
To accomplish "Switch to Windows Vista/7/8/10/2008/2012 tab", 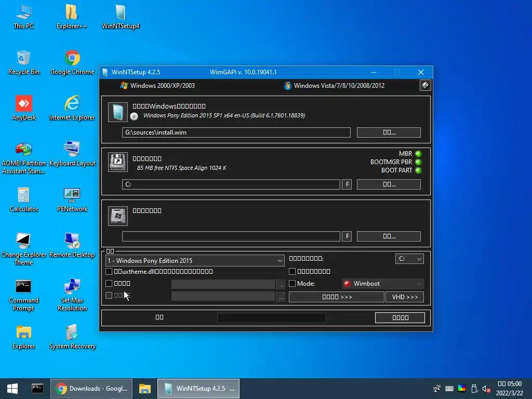I will pyautogui.click(x=334, y=86).
